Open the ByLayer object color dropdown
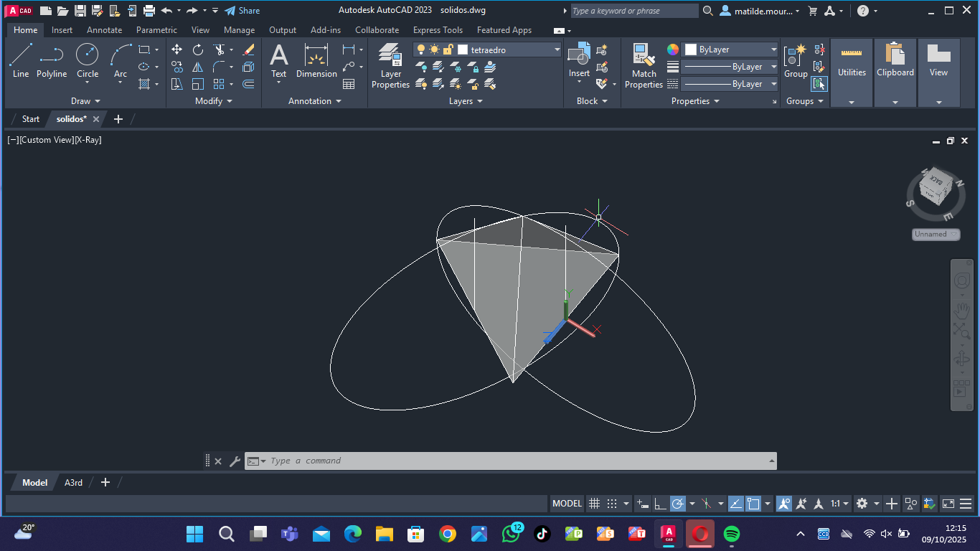This screenshot has width=980, height=551. tap(773, 50)
